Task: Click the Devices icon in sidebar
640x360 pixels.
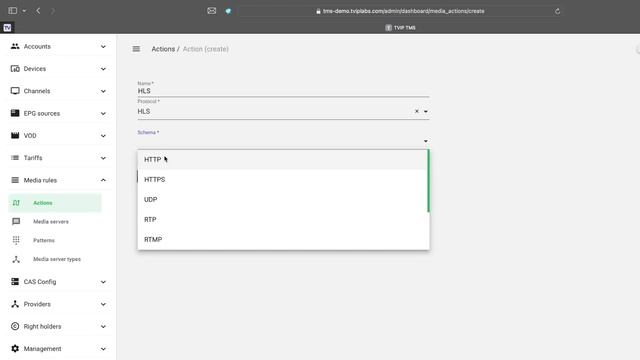Action: [15, 69]
